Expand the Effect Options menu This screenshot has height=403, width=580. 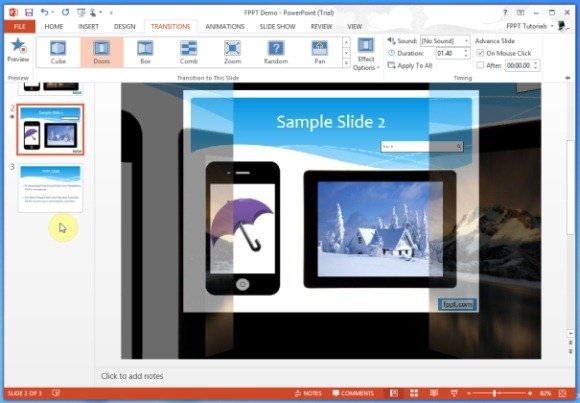tap(366, 54)
